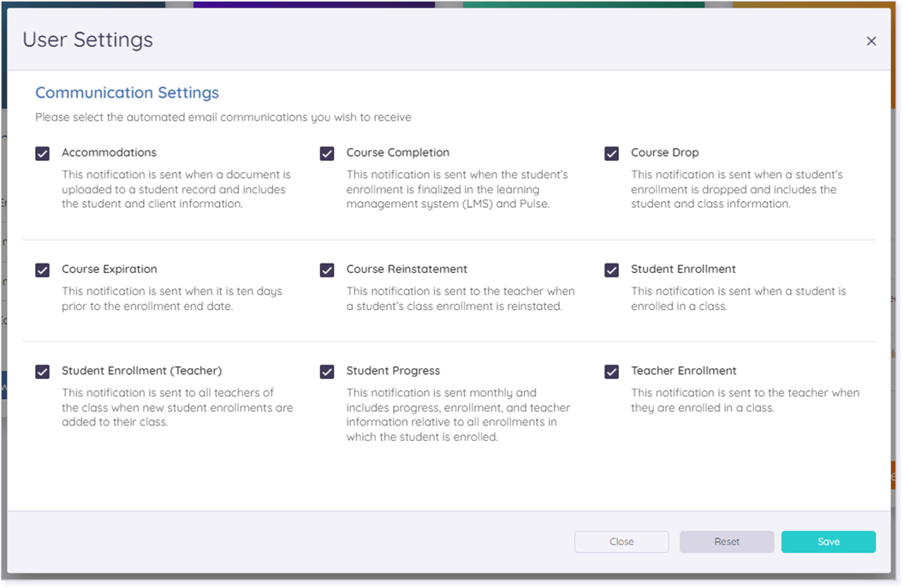Click the Course Reinstatement label

point(407,270)
